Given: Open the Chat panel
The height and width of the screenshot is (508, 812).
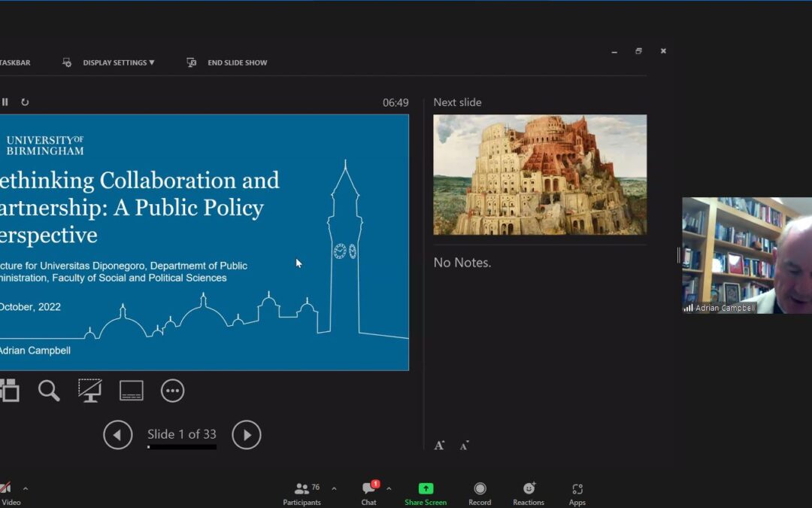Looking at the screenshot, I should pos(369,494).
